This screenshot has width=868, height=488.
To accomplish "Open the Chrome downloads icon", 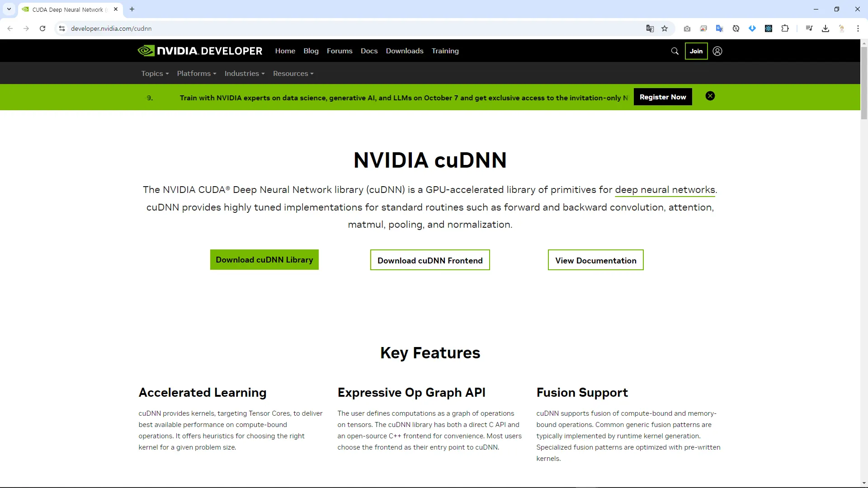I will click(825, 28).
